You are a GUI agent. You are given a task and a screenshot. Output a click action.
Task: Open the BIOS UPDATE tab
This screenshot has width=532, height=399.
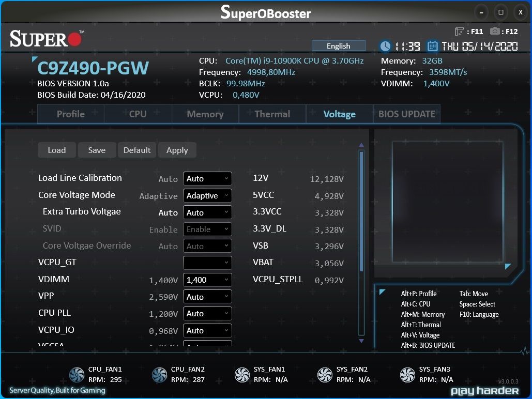(406, 114)
